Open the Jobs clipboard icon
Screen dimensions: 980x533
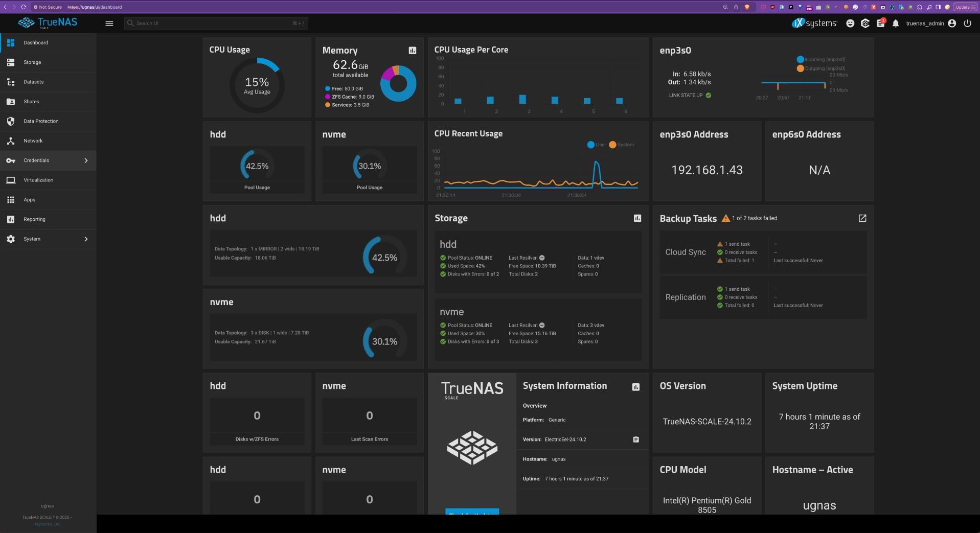(x=880, y=24)
